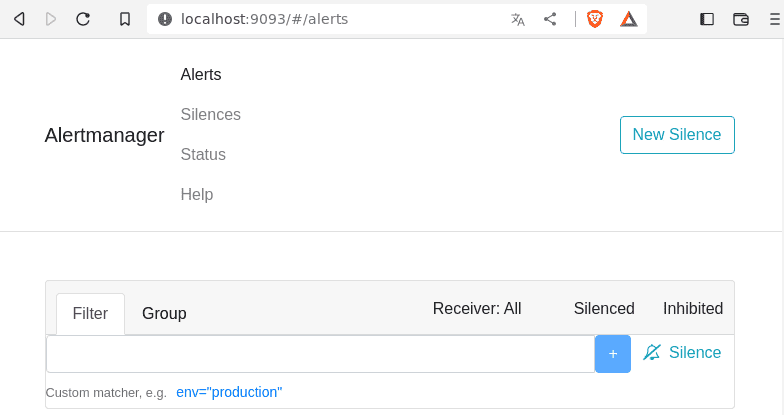Open the Status navigation item
784x415 pixels.
tap(203, 154)
